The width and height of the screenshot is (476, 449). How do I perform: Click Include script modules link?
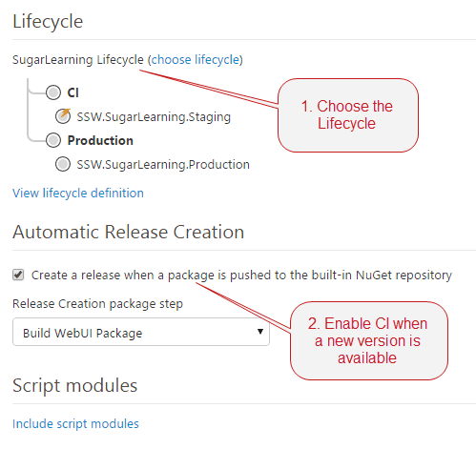point(75,423)
